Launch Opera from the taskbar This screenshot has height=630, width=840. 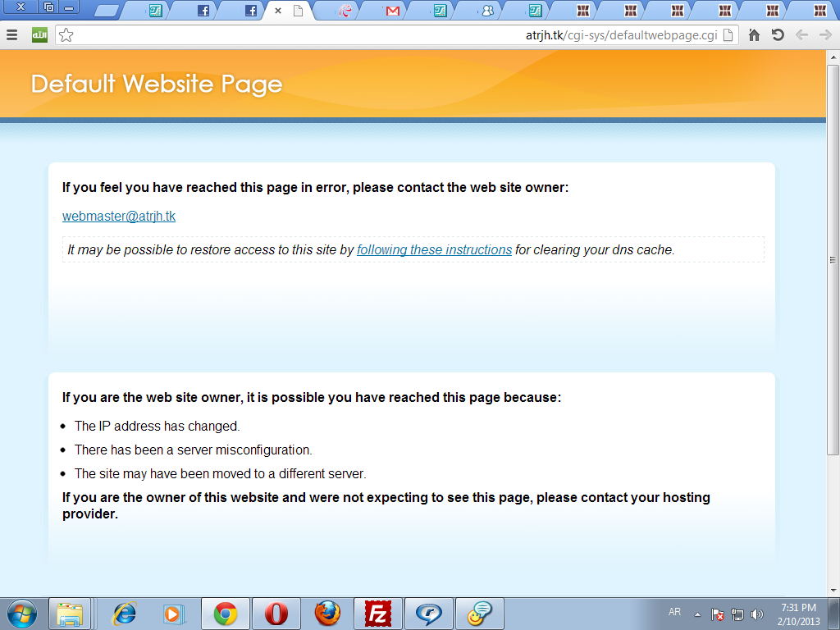(276, 614)
